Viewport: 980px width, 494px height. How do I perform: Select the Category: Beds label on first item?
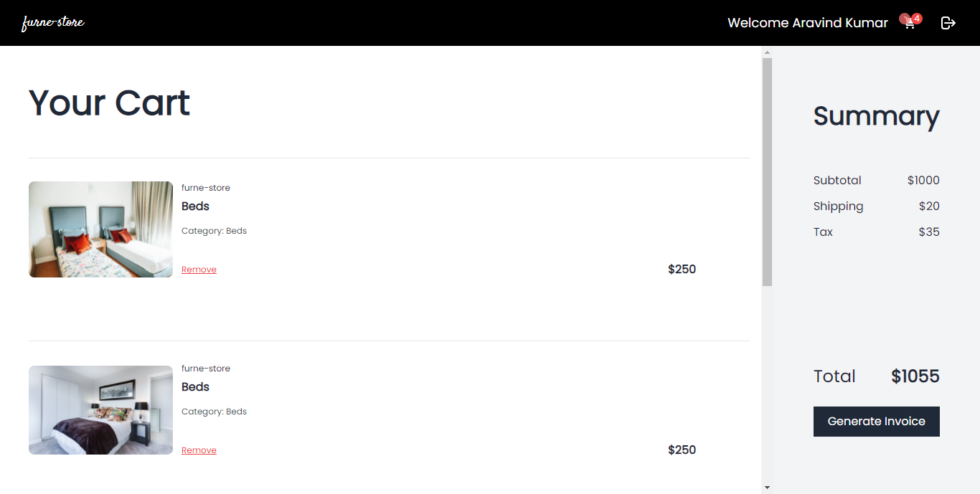click(214, 230)
